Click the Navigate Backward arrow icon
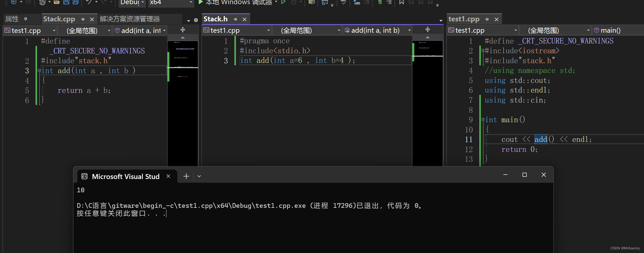Screen dimensions: 644x253 [14, 2]
